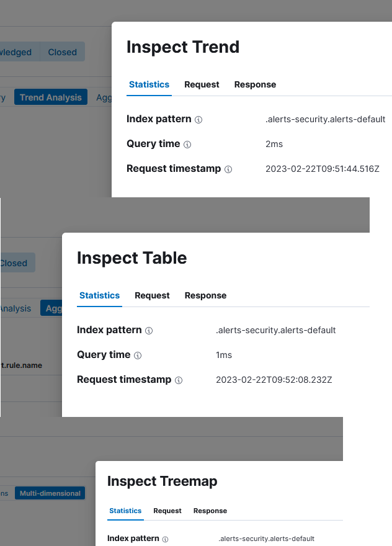Open the Request tab in Inspect Treemap
The width and height of the screenshot is (392, 546).
[x=167, y=511]
